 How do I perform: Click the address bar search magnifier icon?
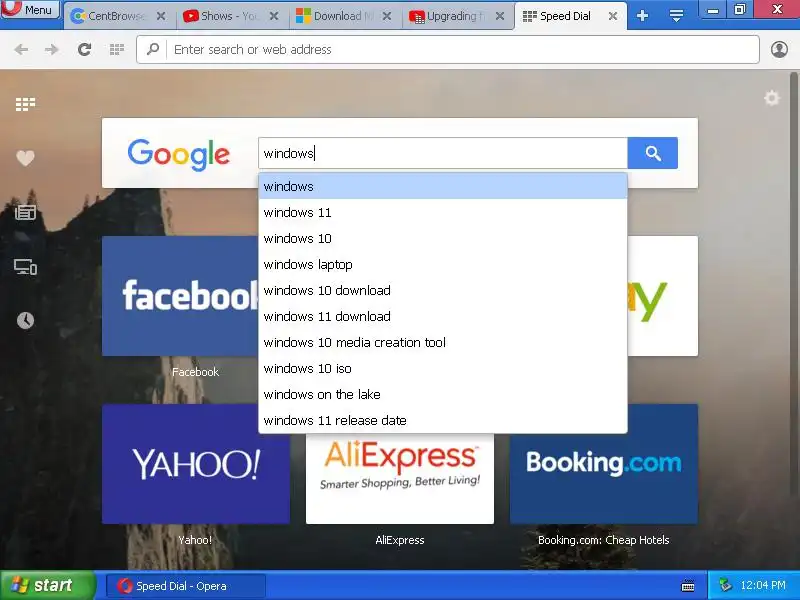[x=153, y=49]
